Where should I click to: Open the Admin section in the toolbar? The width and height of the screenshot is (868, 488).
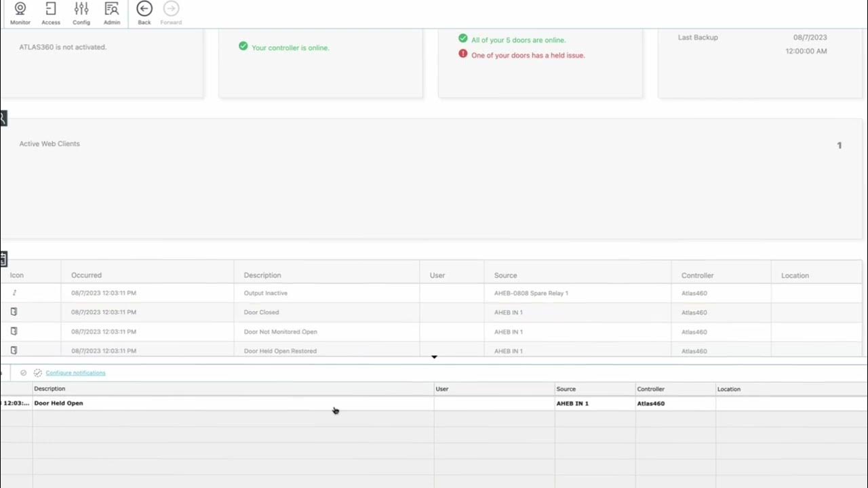click(x=112, y=13)
